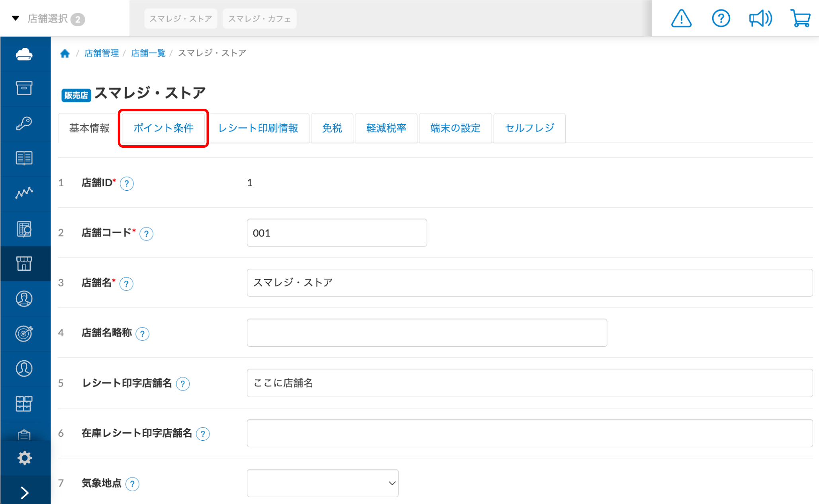The width and height of the screenshot is (819, 504).
Task: Click help icon next to 店舗コード
Action: click(146, 234)
